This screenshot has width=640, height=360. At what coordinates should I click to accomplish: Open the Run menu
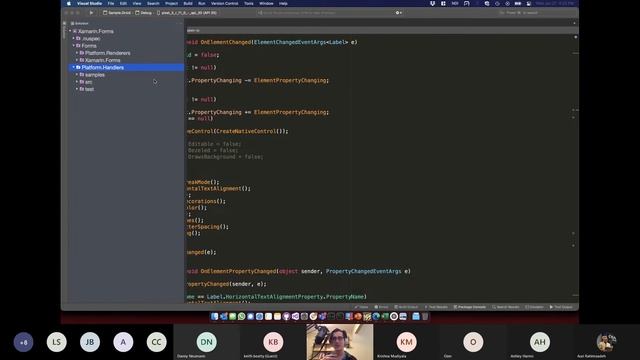[202, 3]
